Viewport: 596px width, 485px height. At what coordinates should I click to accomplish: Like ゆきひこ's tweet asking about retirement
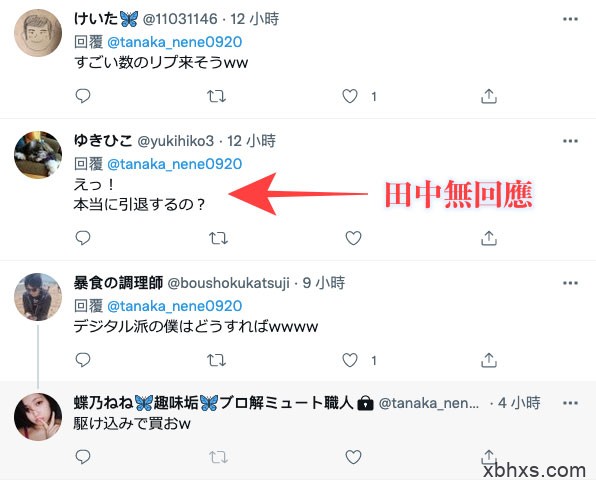pyautogui.click(x=353, y=238)
